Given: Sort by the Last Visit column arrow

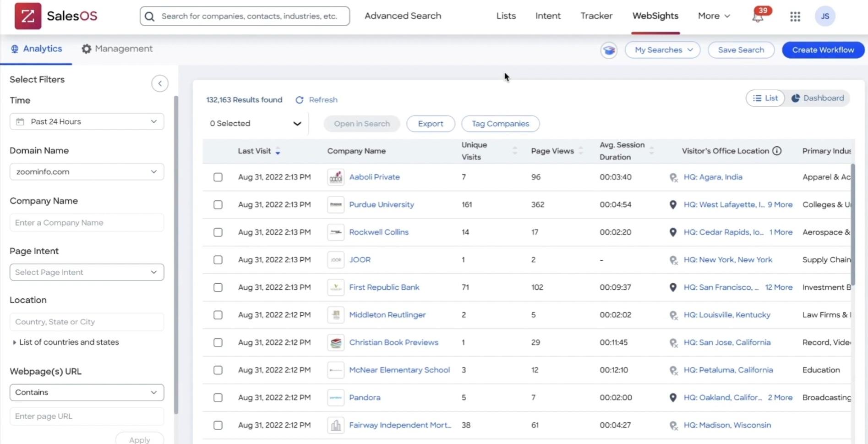Looking at the screenshot, I should 278,151.
